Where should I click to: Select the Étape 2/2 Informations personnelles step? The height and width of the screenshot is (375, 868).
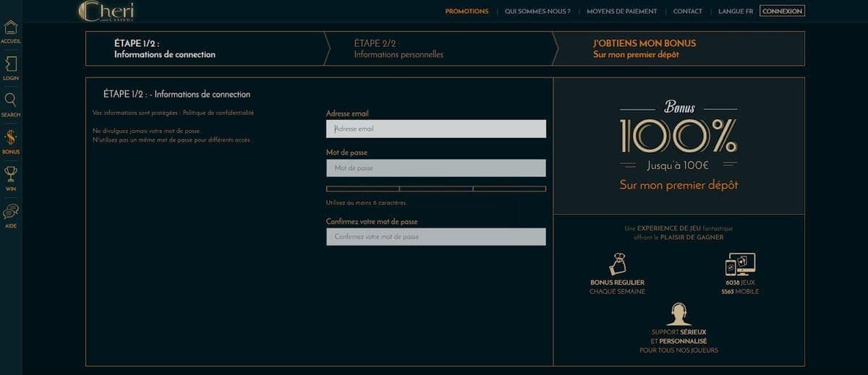coord(399,48)
